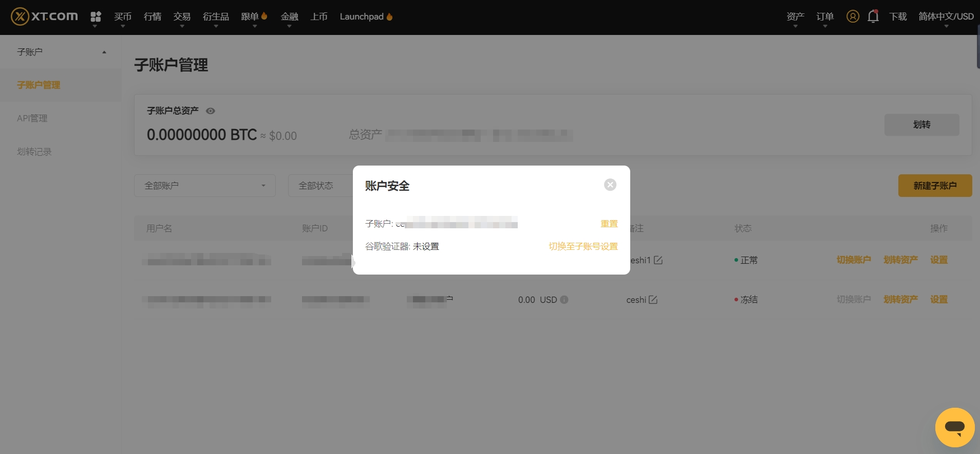This screenshot has width=980, height=454.
Task: Select API管理 in the sidebar
Action: (32, 118)
